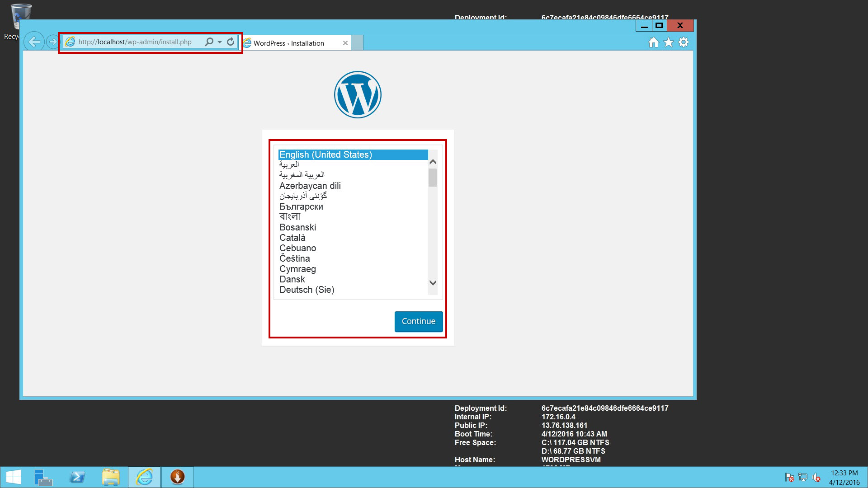This screenshot has width=868, height=488.
Task: Launch PowerShell from the taskbar
Action: [77, 477]
